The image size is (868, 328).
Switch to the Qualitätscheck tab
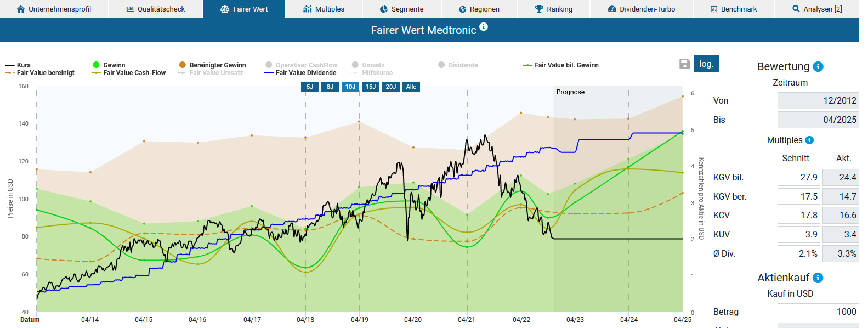(156, 9)
